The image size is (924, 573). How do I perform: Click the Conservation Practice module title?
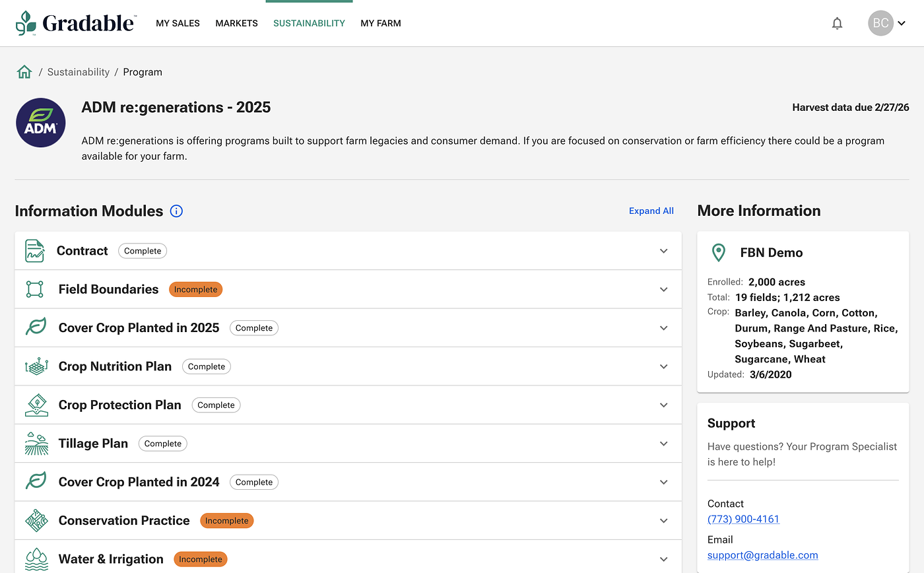124,520
